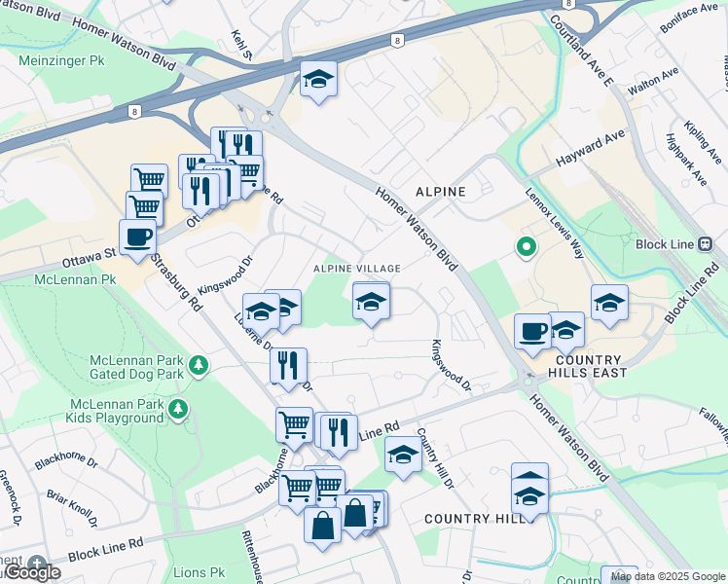The image size is (728, 584).
Task: Click the Meinzinger Pk park label
Action: tap(61, 60)
